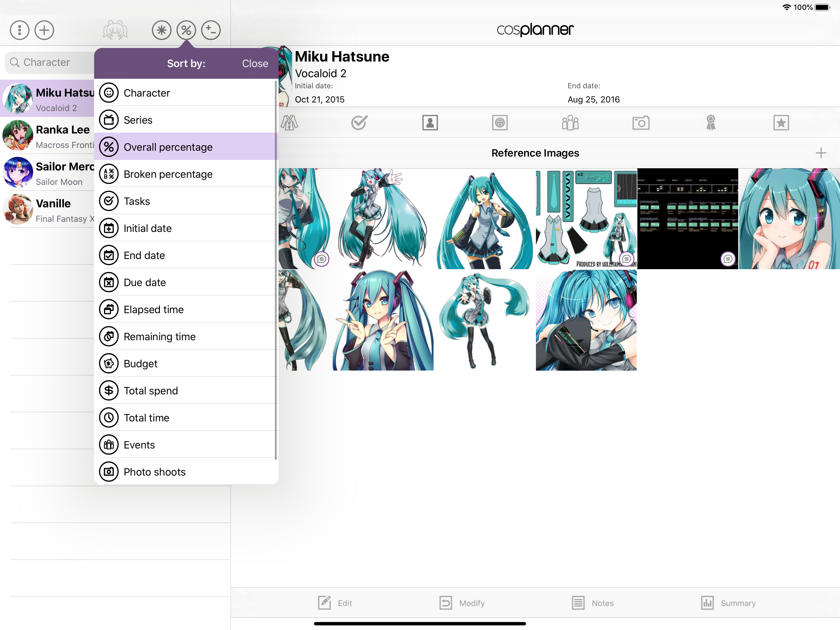This screenshot has height=630, width=840.
Task: Open the tasks checkmark section icon
Action: click(x=359, y=122)
